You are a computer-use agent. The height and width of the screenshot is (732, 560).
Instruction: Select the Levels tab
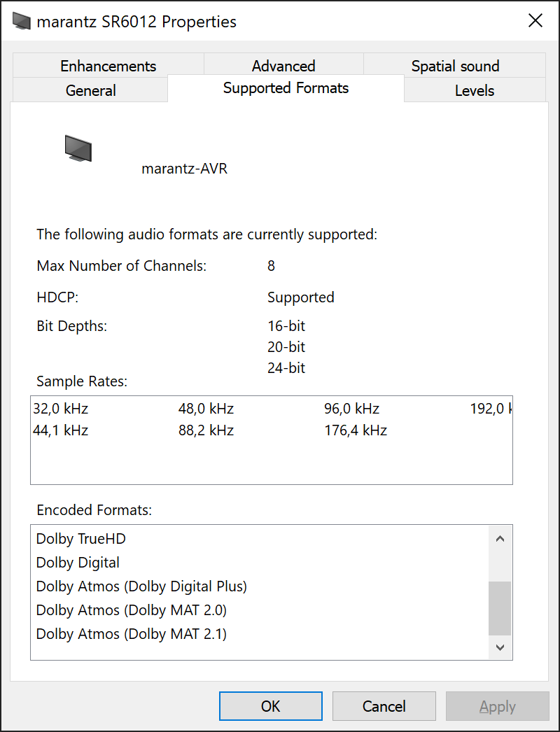[475, 90]
